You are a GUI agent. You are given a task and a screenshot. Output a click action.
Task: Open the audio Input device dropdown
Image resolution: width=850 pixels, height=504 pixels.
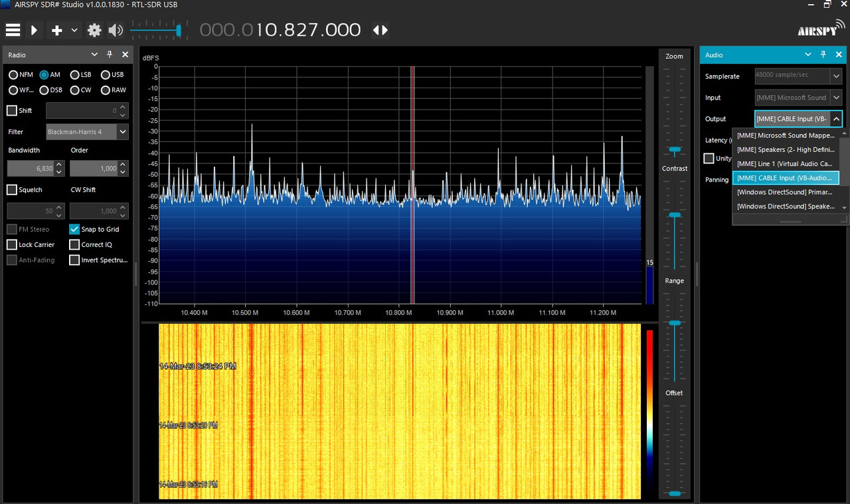[835, 98]
